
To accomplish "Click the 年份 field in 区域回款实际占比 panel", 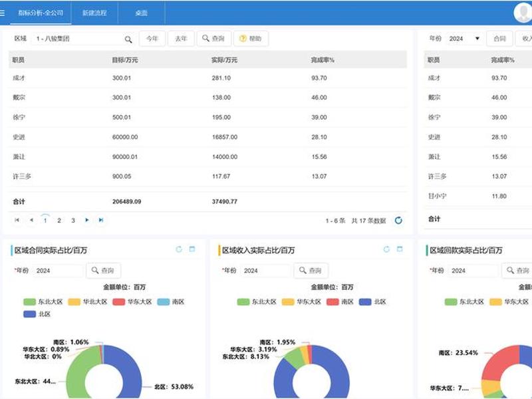I will pos(473,271).
